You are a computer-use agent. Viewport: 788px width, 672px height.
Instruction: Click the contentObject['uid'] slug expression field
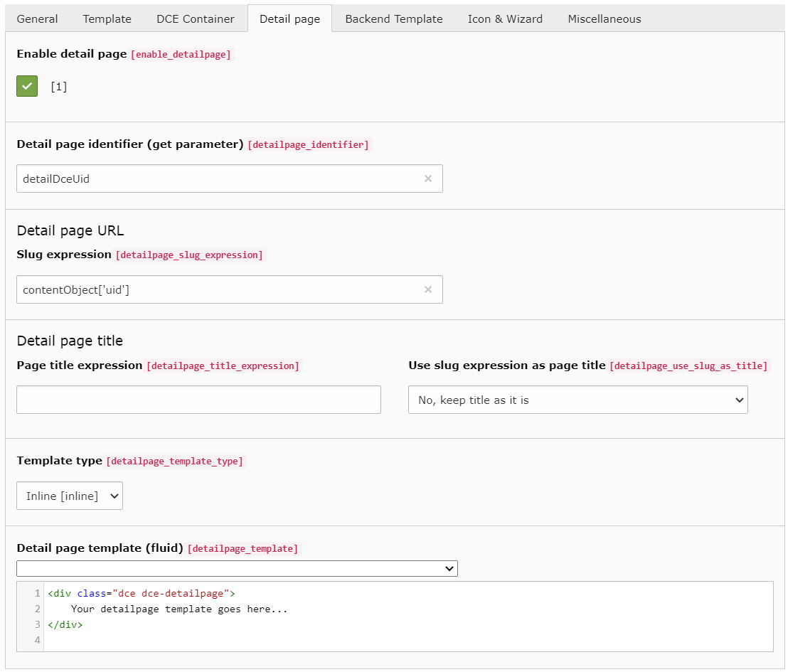[x=213, y=289]
